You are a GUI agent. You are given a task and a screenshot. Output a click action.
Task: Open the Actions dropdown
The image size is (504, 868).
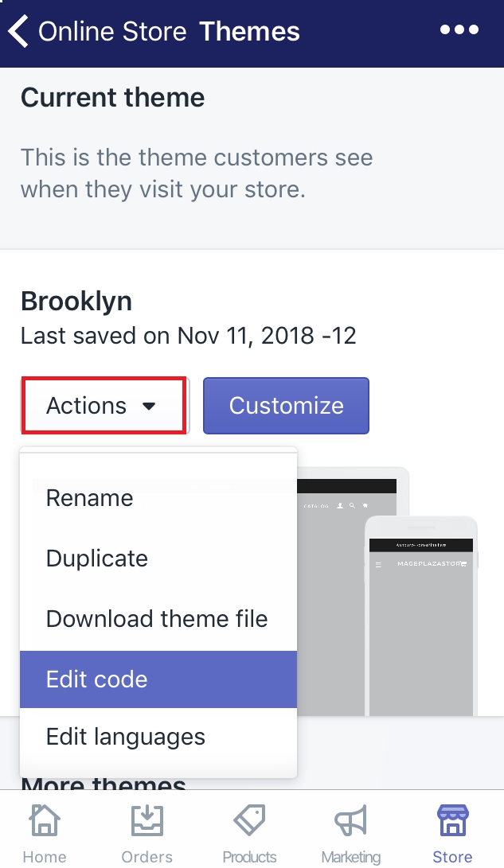(x=104, y=406)
